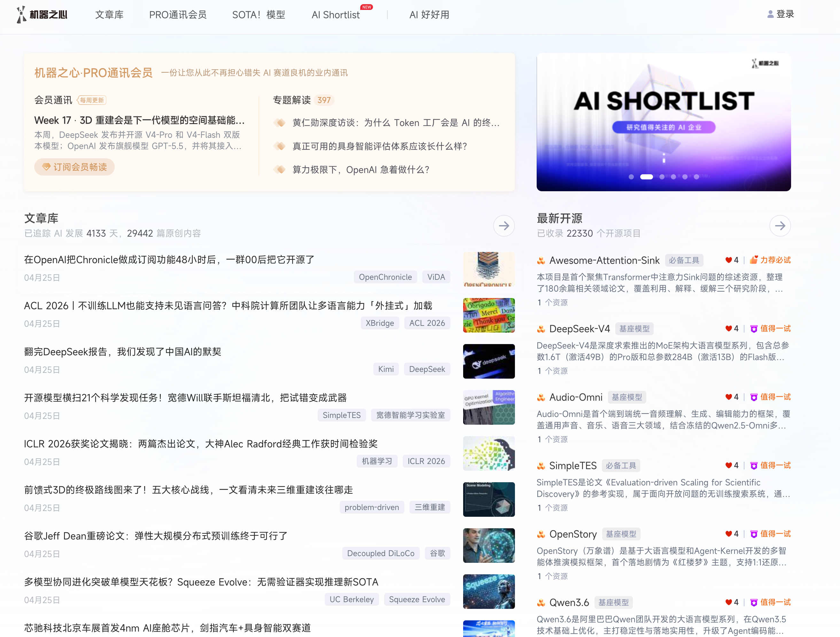
Task: Click the heart icon on DeepSeek-V4
Action: click(728, 328)
